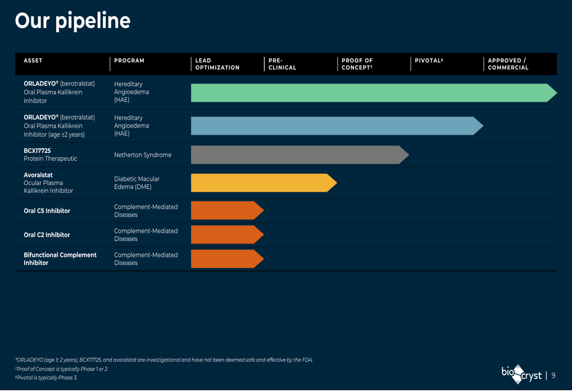572x392 pixels.
Task: Click the orange Bifunctional Complement Inhibitor progress bar
Action: (x=227, y=259)
